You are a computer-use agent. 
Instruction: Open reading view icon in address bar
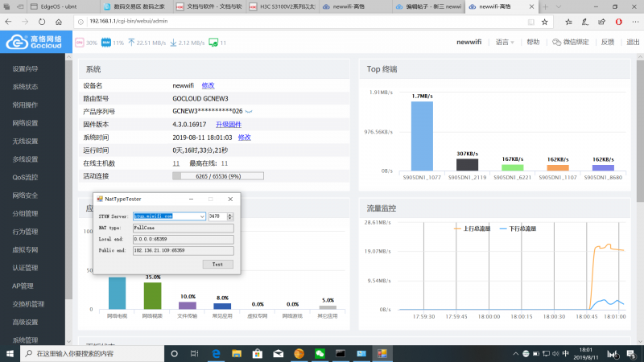(x=531, y=22)
